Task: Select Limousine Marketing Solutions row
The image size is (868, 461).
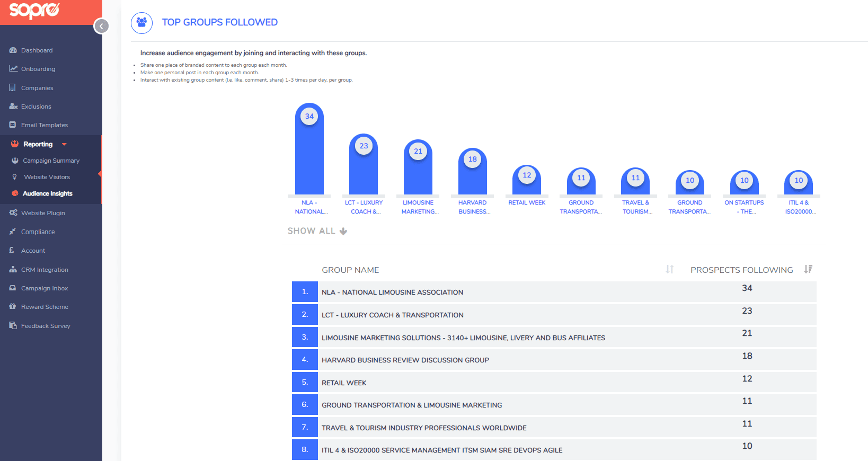Action: [554, 338]
